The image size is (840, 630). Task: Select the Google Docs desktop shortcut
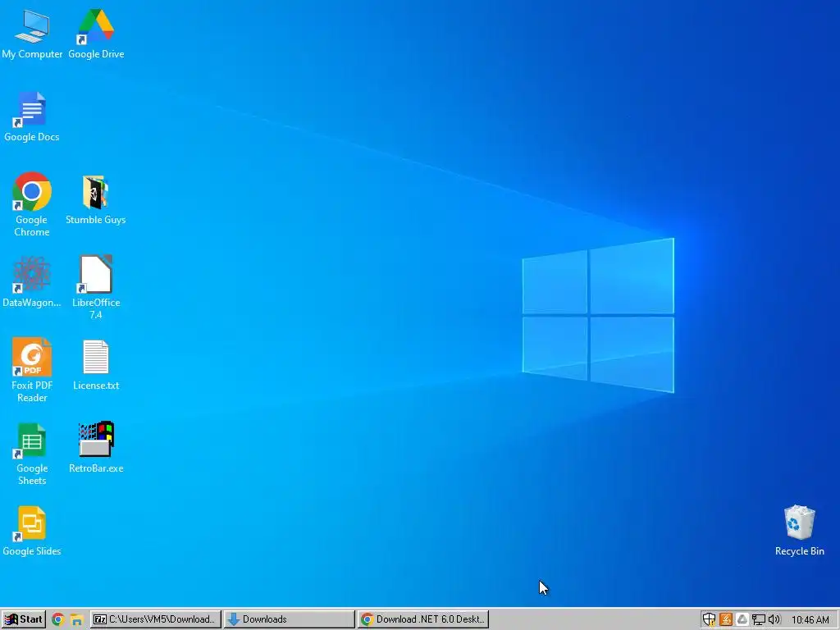click(32, 116)
